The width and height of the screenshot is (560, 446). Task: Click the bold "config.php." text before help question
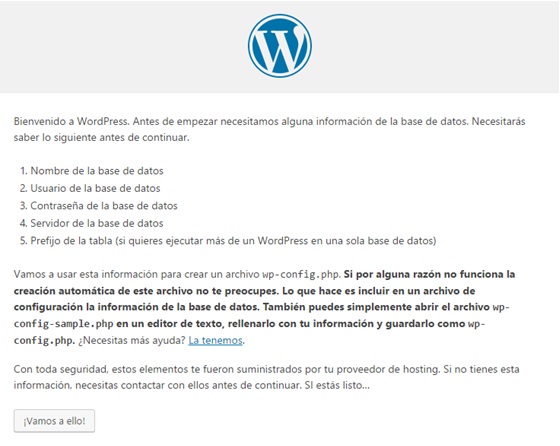point(44,340)
